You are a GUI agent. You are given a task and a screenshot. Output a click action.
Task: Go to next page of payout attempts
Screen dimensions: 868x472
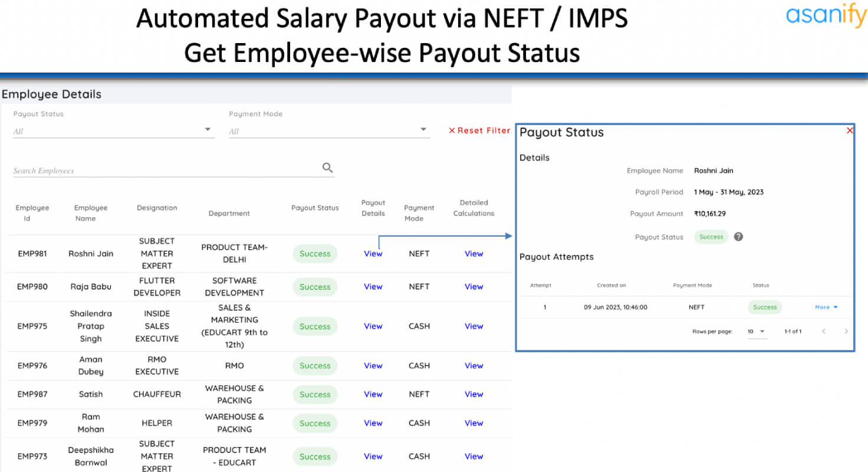[x=846, y=332]
